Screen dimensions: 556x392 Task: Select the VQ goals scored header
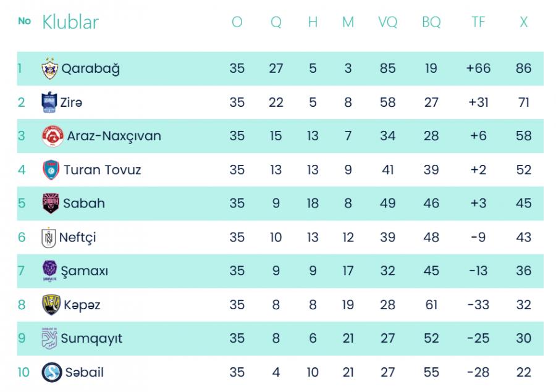pos(387,22)
